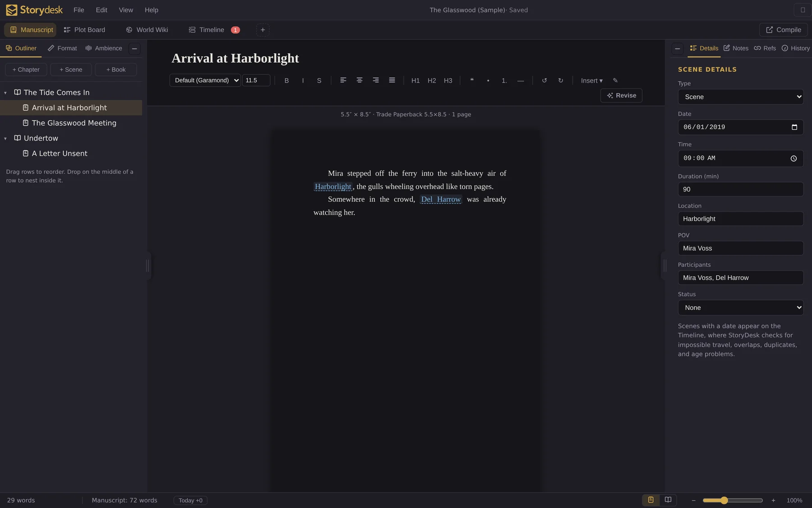Select A Letter Unsent scene
The width and height of the screenshot is (812, 508).
pyautogui.click(x=71, y=154)
